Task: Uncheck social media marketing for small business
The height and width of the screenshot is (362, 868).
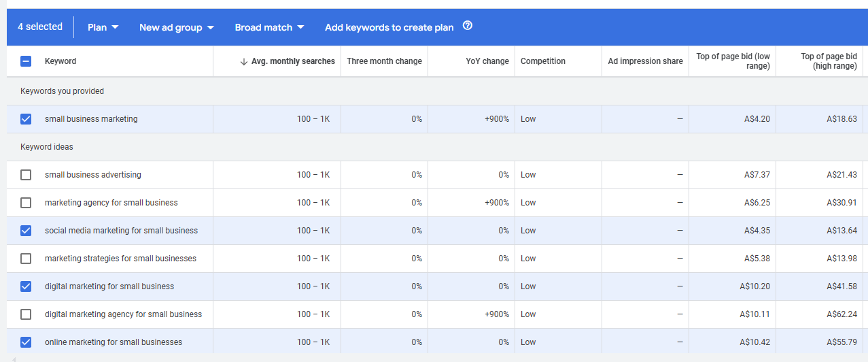Action: tap(26, 231)
